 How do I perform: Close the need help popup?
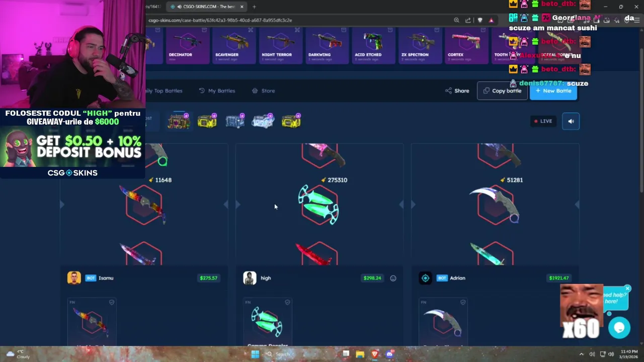coord(627,289)
